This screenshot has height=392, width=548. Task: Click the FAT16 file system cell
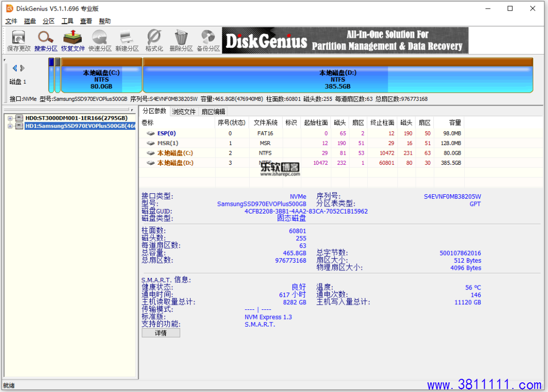(x=265, y=133)
